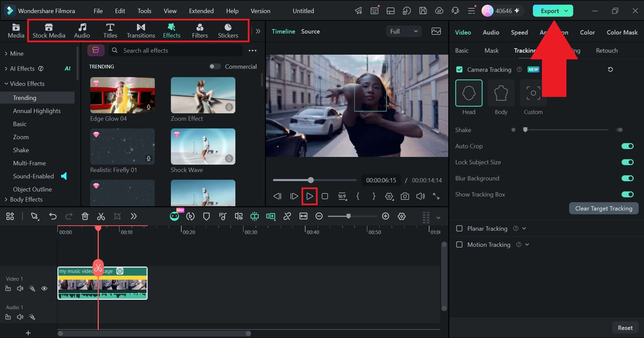Click the Reset button

[x=625, y=328]
